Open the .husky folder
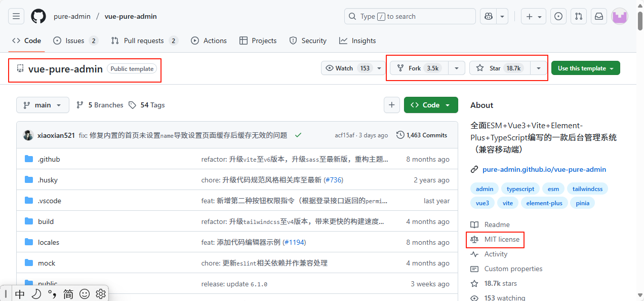The width and height of the screenshot is (644, 301). click(x=48, y=180)
